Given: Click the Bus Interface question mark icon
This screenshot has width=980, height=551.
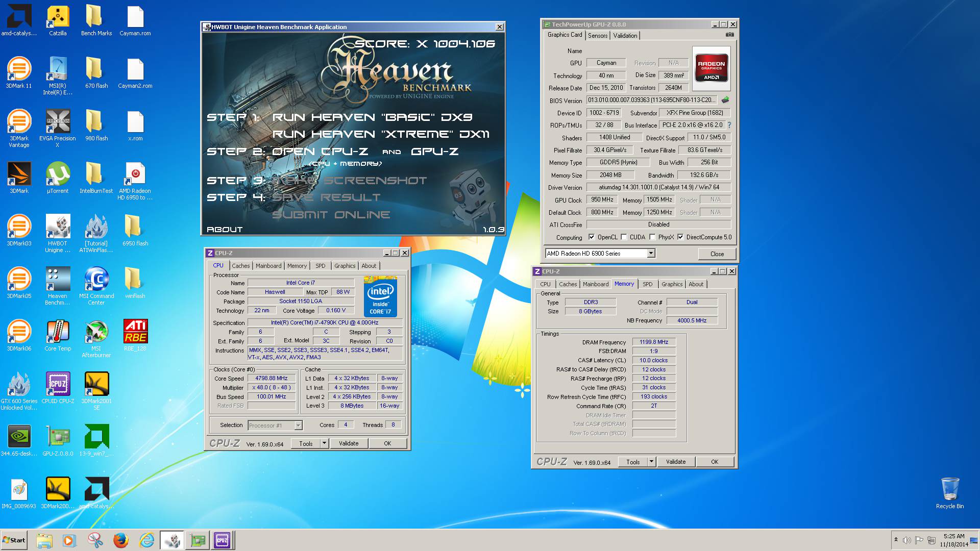Looking at the screenshot, I should [x=729, y=125].
